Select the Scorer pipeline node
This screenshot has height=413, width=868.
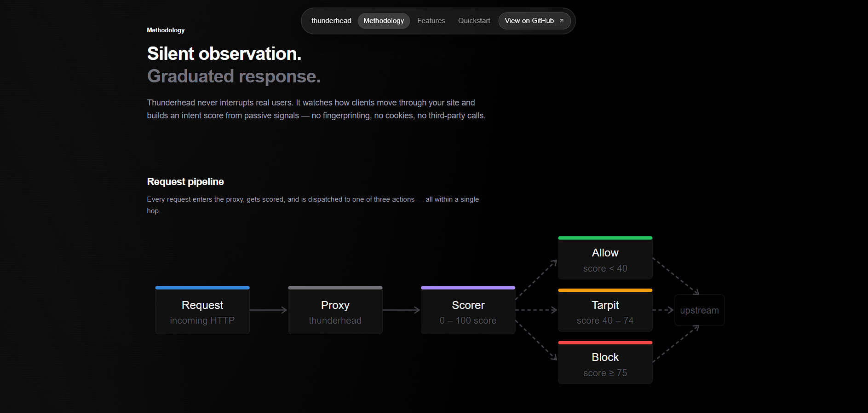click(468, 310)
